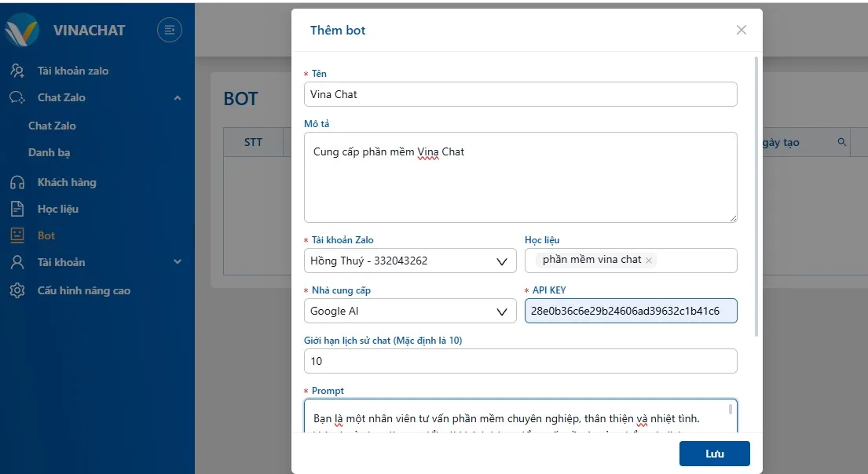Viewport: 868px width, 474px height.
Task: Click the Học liệu document icon
Action: pos(16,209)
